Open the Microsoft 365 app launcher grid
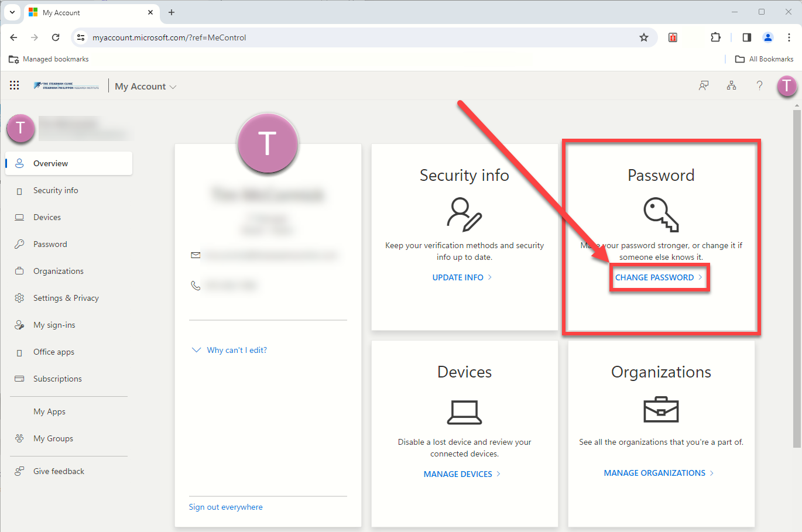802x532 pixels. click(15, 85)
